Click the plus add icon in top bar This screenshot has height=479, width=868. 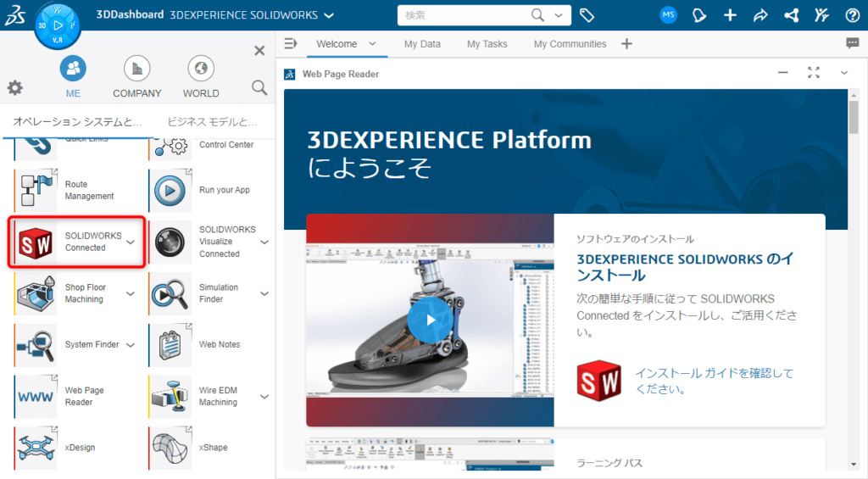click(x=730, y=15)
